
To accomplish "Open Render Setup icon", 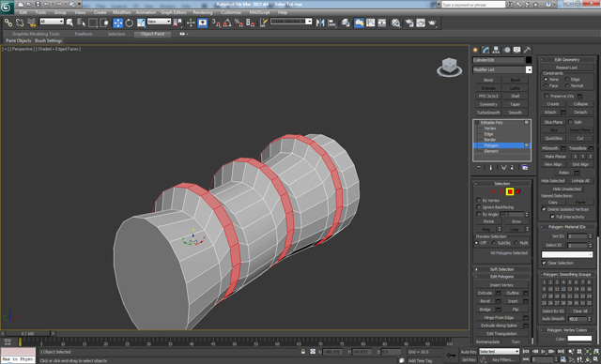I will (409, 23).
